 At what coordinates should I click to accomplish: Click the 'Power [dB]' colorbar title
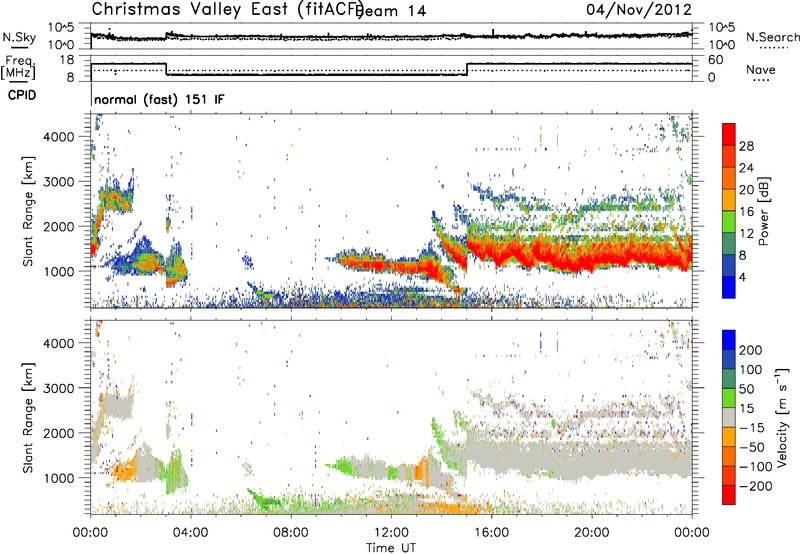click(x=764, y=211)
